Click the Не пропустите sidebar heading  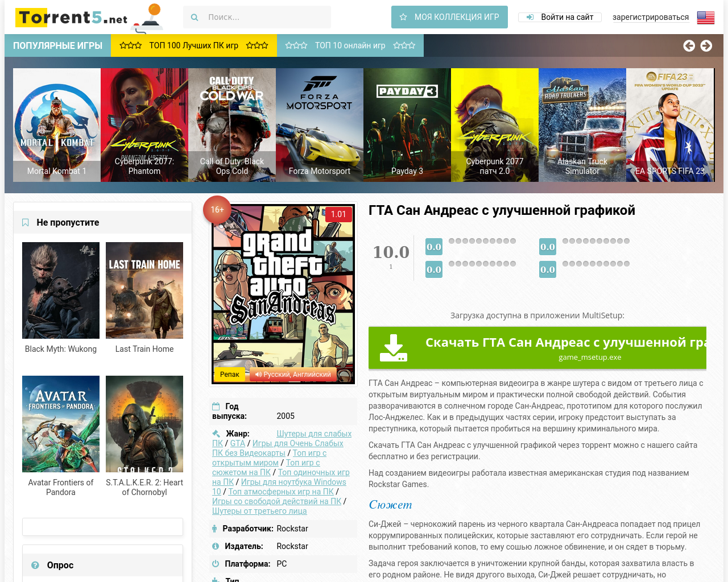[x=68, y=223]
